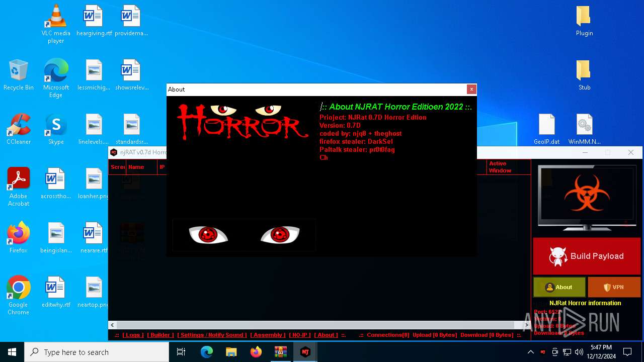Select lessmichig... image file
Image resolution: width=644 pixels, height=362 pixels.
[94, 75]
